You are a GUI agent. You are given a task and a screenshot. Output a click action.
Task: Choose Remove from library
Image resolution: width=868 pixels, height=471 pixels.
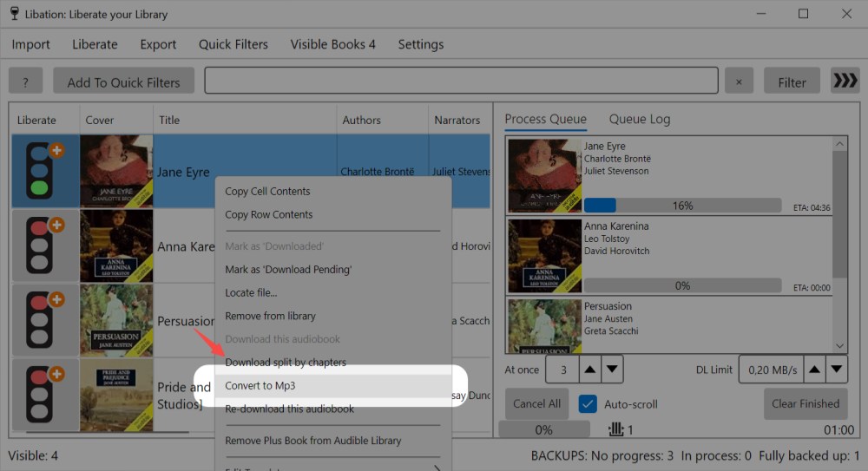point(333,316)
